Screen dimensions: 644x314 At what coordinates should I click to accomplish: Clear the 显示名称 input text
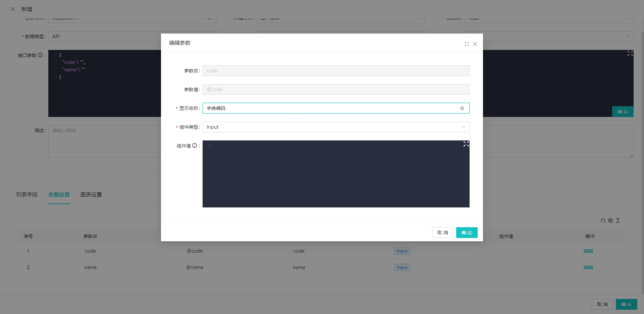pos(462,108)
